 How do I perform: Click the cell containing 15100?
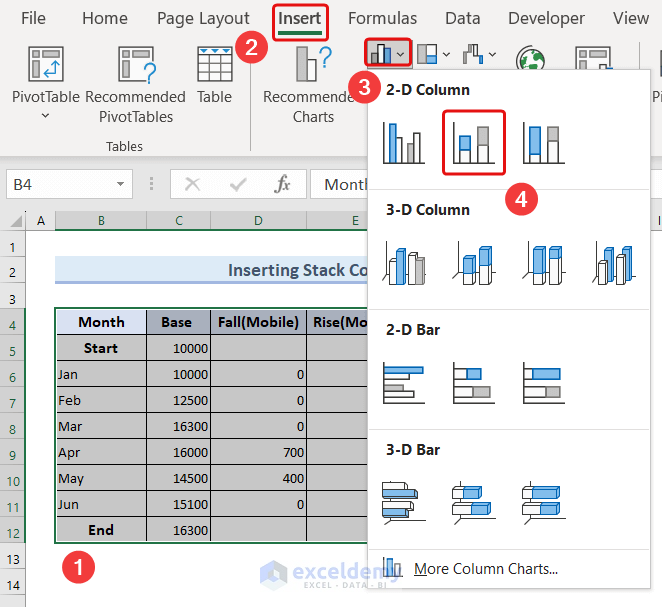tap(179, 504)
